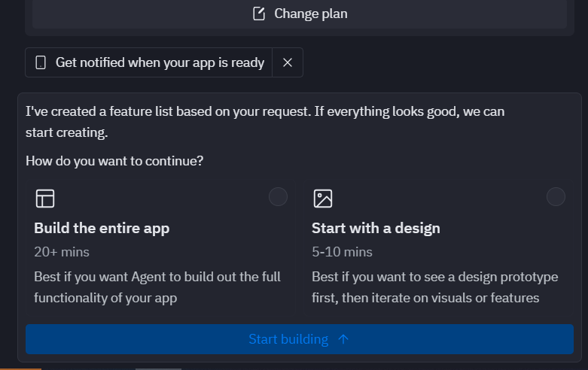Screen dimensions: 588x370
Task: Click the full functionality description text
Action: pos(157,287)
